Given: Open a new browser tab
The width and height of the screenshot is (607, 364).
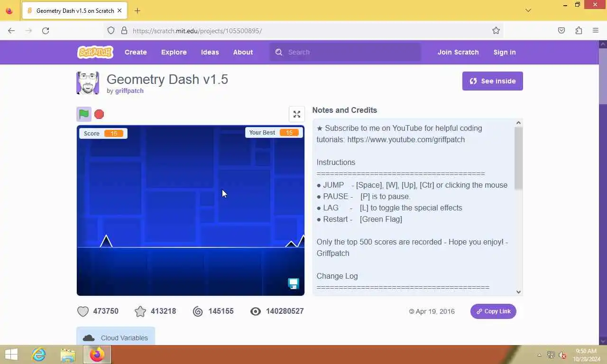Looking at the screenshot, I should (x=137, y=10).
